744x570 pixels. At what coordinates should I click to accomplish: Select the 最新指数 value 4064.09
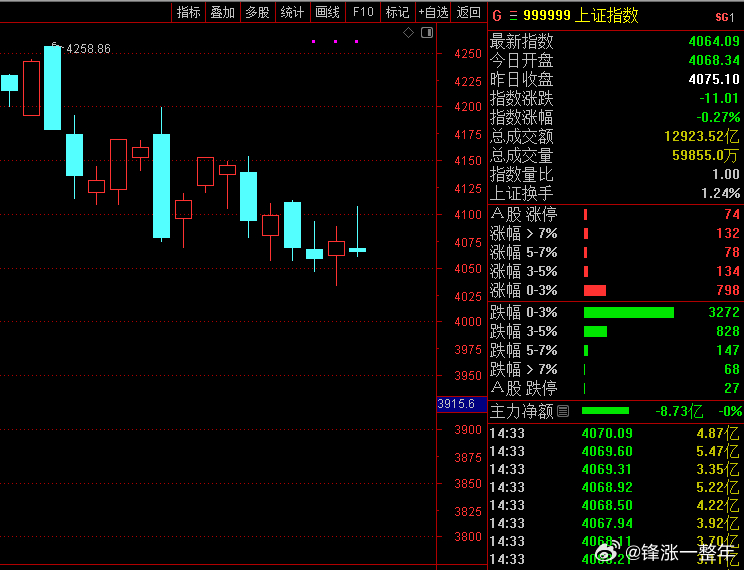point(714,41)
